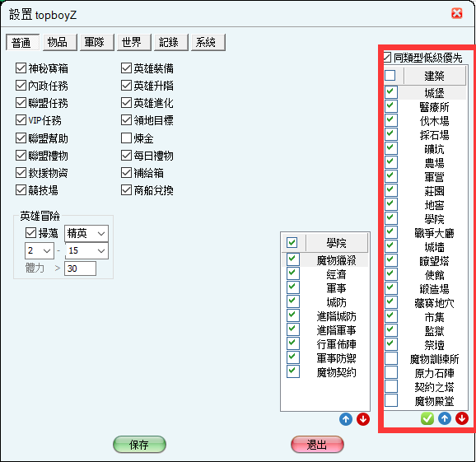476x462 pixels.
Task: Expand the dropdown showing value 15
Action: [86, 250]
